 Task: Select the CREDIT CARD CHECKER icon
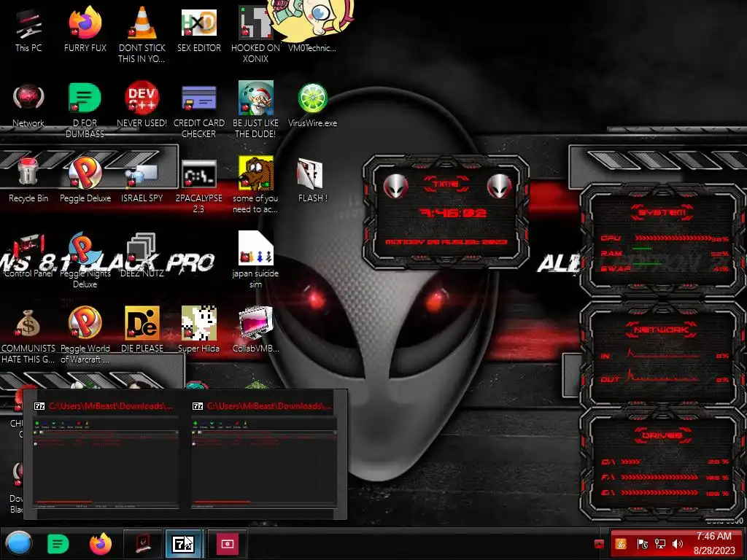[x=198, y=109]
